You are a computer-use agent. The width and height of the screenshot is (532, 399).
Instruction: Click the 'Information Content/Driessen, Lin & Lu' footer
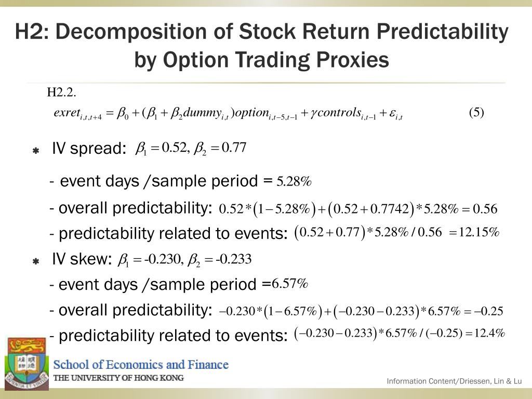(x=454, y=381)
